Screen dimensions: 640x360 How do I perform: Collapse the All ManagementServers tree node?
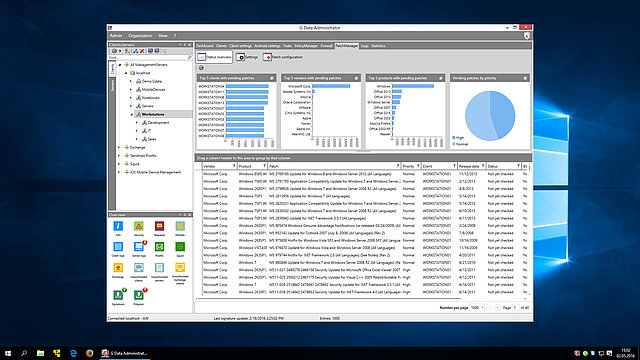120,65
